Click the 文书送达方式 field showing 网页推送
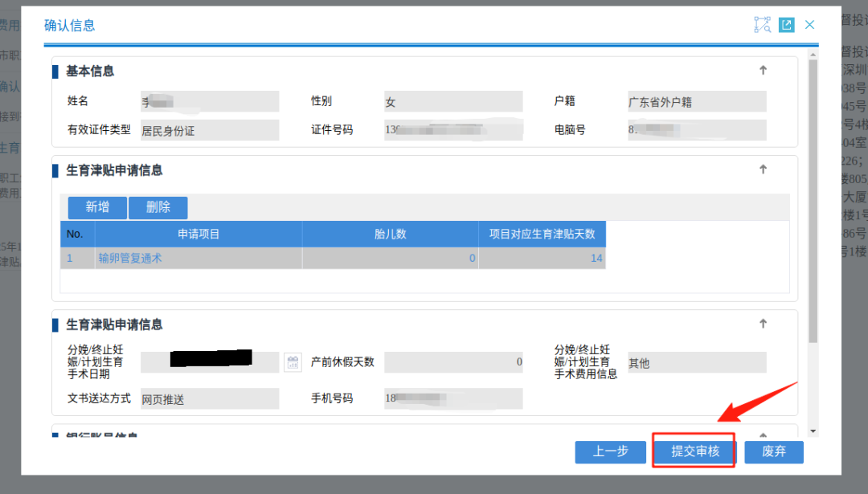This screenshot has width=868, height=494. click(x=209, y=399)
